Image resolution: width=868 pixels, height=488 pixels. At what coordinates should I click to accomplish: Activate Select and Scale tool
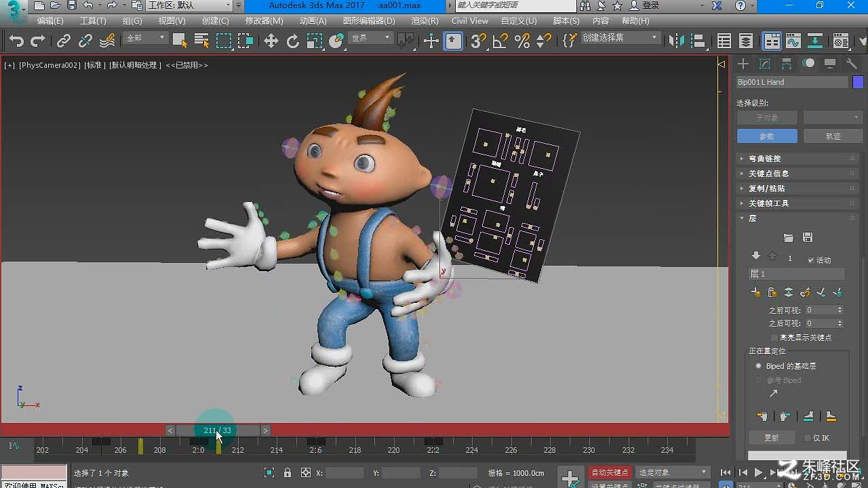(x=315, y=41)
